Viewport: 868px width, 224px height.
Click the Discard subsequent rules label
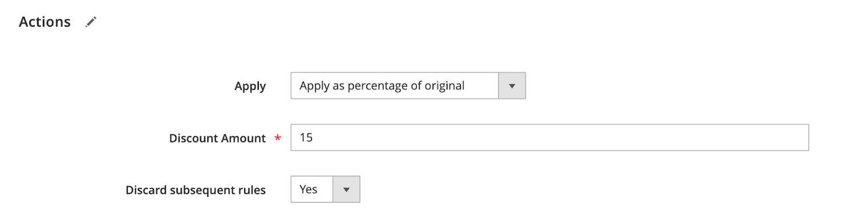click(195, 190)
